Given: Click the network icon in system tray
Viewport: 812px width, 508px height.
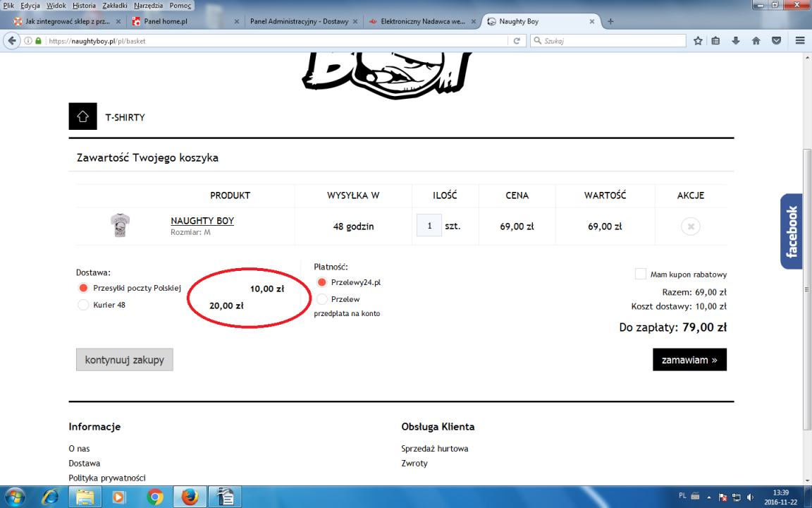Looking at the screenshot, I should 736,497.
